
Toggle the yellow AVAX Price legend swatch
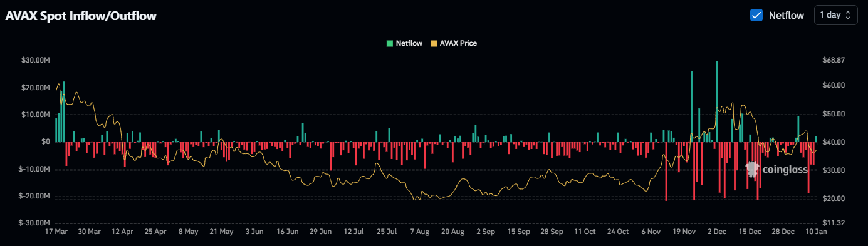434,43
